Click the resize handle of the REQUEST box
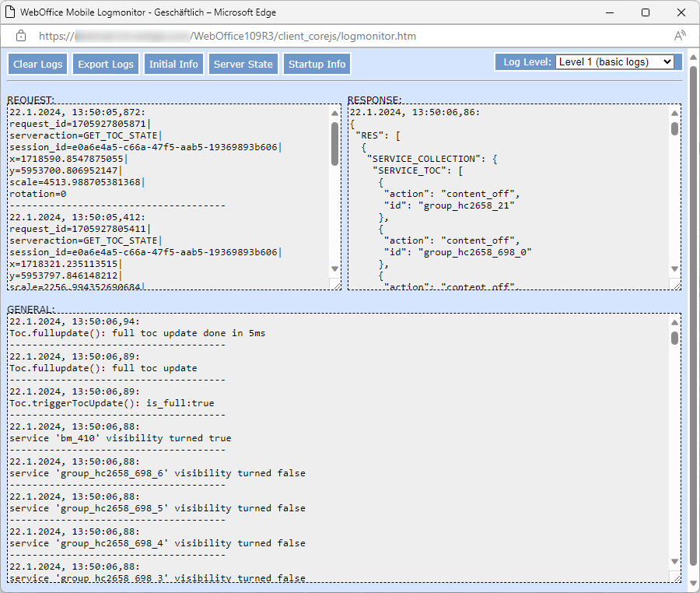 point(334,284)
